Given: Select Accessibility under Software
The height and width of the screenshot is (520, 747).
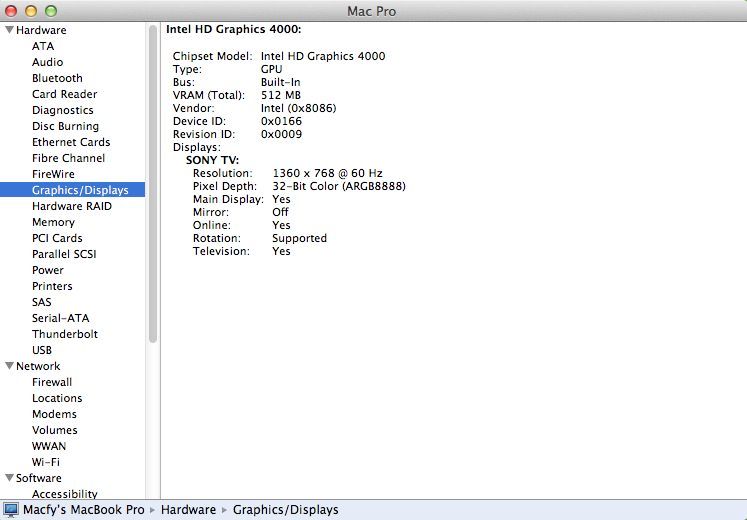Looking at the screenshot, I should click(x=64, y=494).
